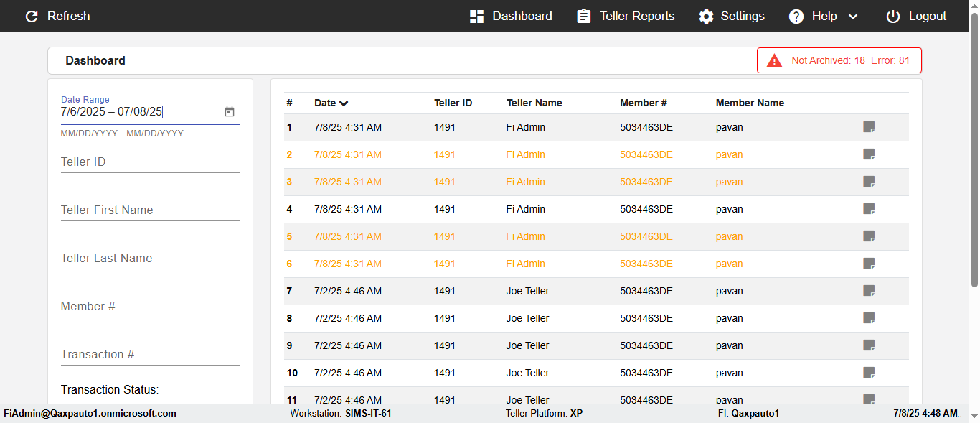Click the Teller ID filter field
The image size is (980, 423).
pyautogui.click(x=150, y=162)
